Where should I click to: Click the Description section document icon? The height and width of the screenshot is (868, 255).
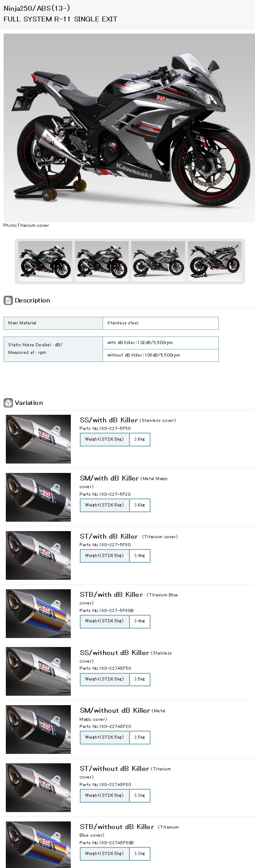click(8, 300)
